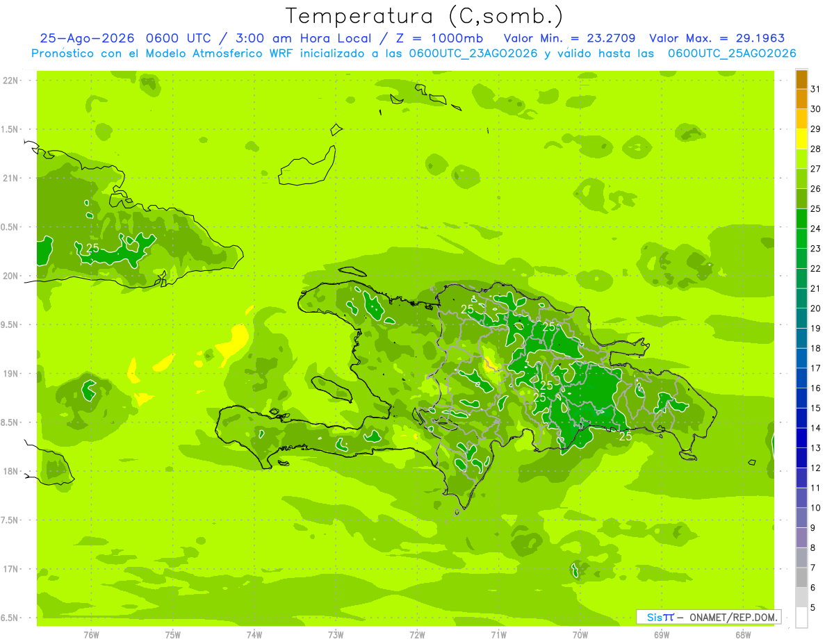Click the 'Modelo Atmósferico WRF' forecast subtitle
Screen dimensions: 834x644
(x=221, y=53)
